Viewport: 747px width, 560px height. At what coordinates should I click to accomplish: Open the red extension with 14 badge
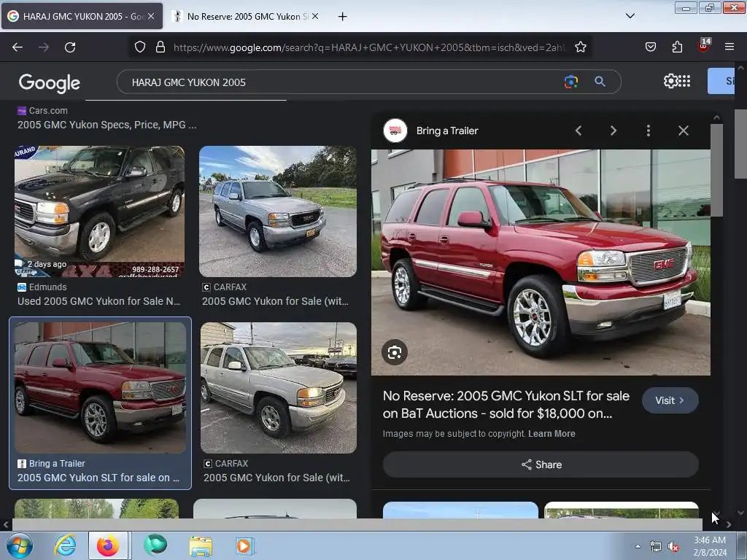(704, 45)
